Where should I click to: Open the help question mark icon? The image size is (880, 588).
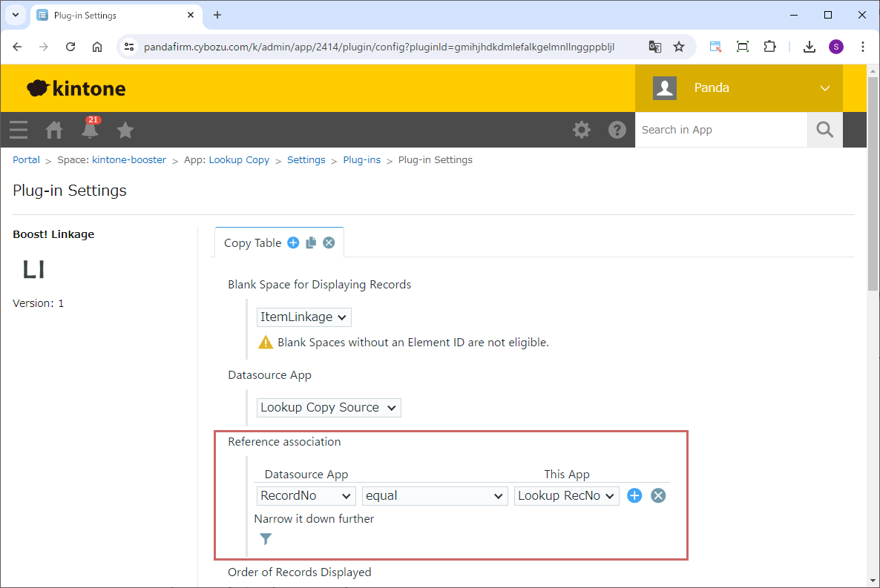[617, 130]
